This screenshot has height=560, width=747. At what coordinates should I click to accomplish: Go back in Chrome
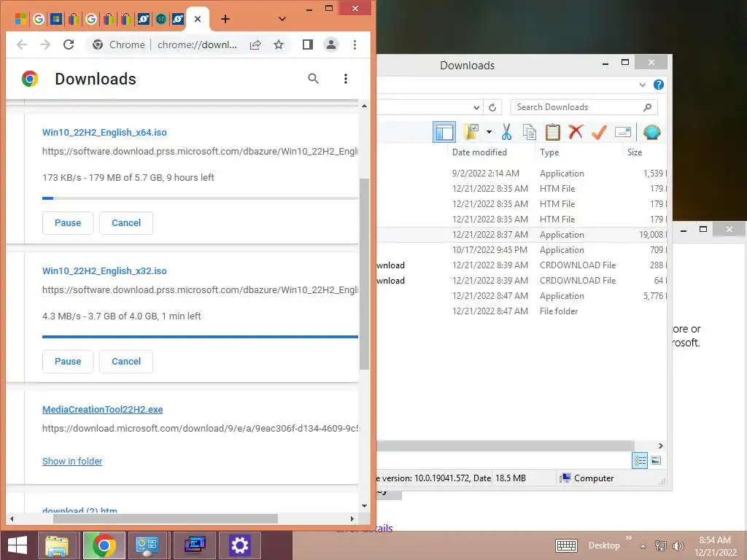click(x=22, y=44)
